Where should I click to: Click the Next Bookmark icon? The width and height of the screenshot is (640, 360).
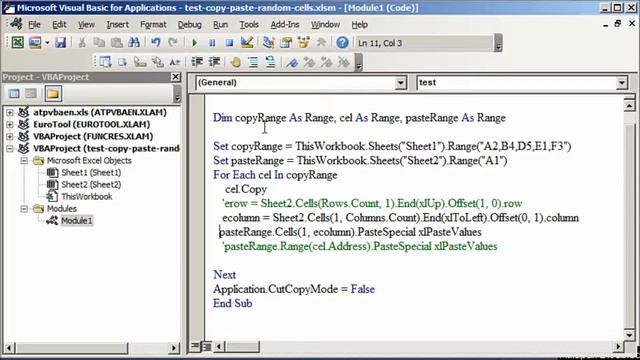tap(309, 62)
